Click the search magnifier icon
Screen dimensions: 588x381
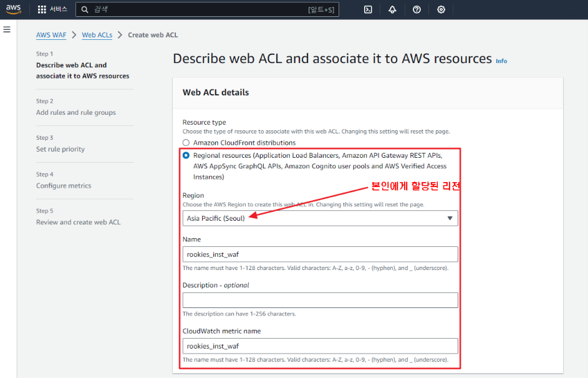[x=85, y=10]
